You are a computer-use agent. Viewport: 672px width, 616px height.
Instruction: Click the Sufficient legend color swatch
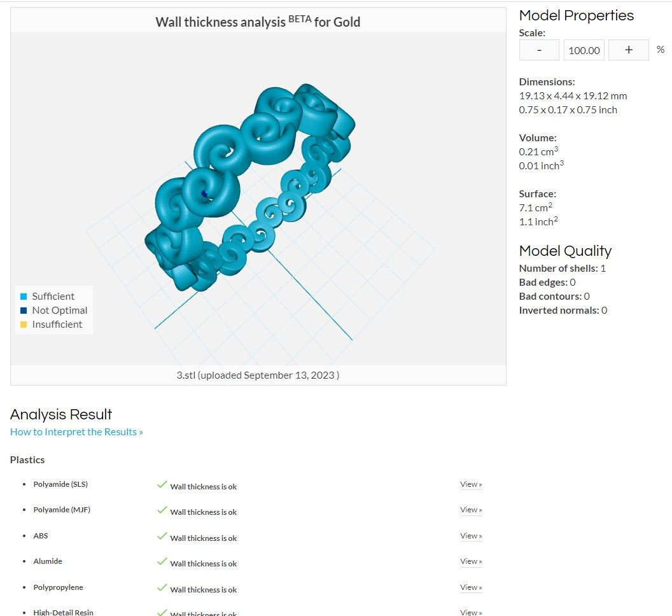point(24,296)
